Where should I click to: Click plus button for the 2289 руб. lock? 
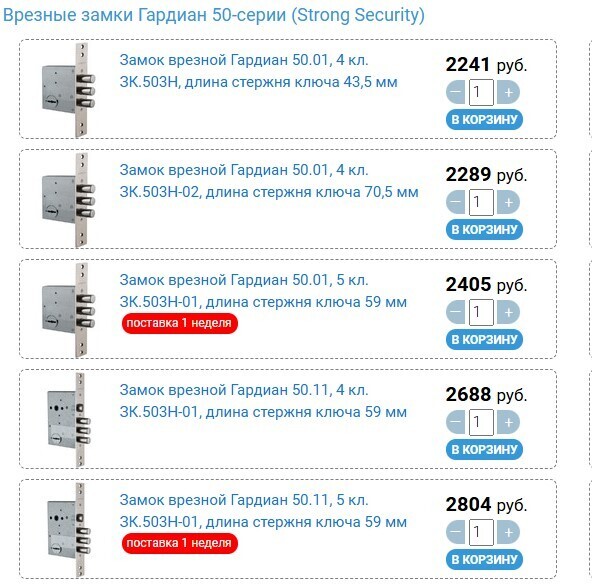pos(508,202)
